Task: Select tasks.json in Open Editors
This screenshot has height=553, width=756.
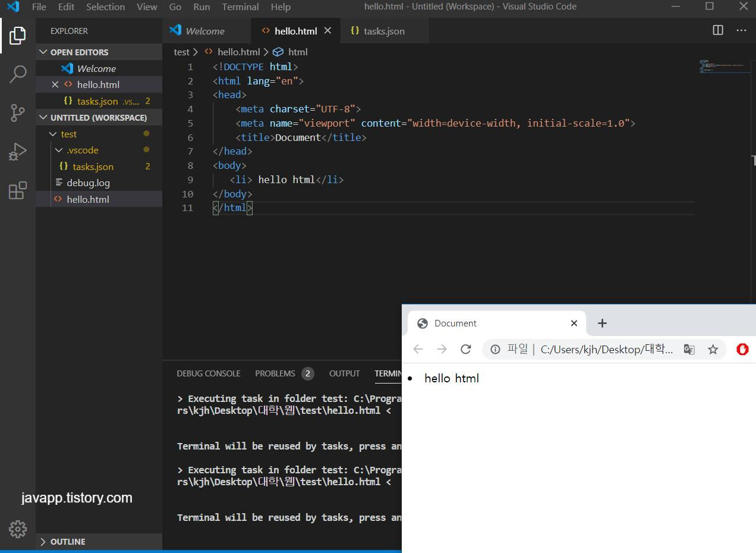Action: [99, 101]
